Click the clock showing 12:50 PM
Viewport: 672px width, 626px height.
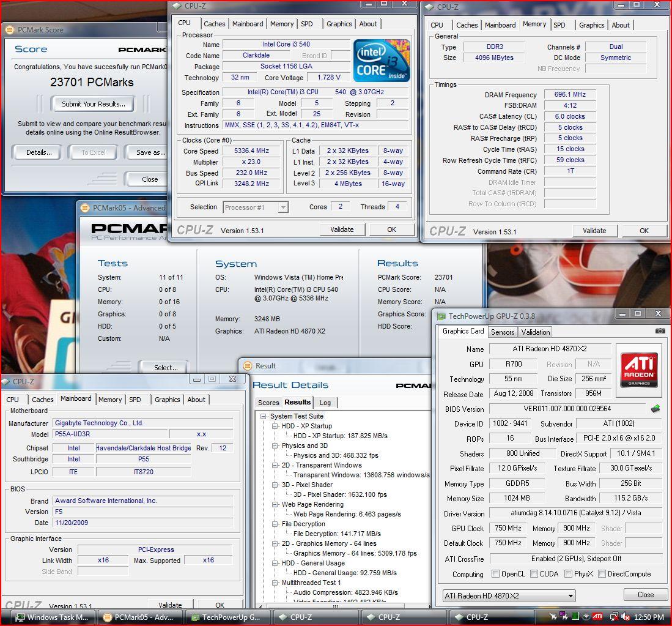click(x=649, y=617)
